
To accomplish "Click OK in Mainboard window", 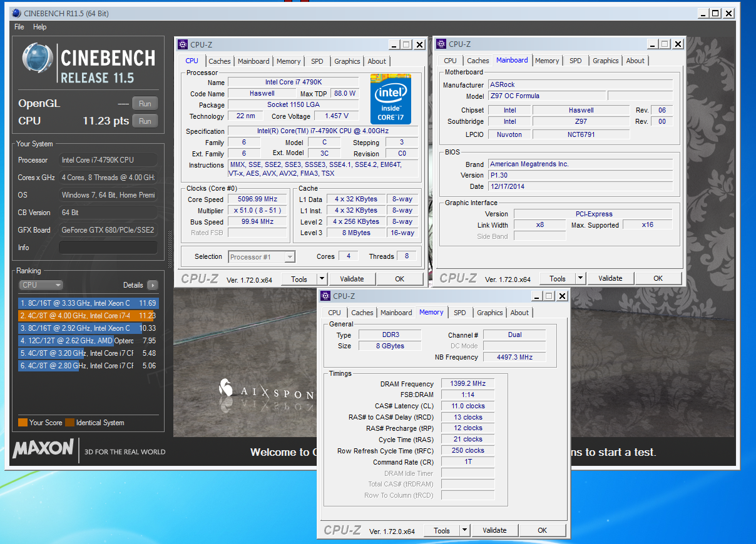I will pos(658,278).
